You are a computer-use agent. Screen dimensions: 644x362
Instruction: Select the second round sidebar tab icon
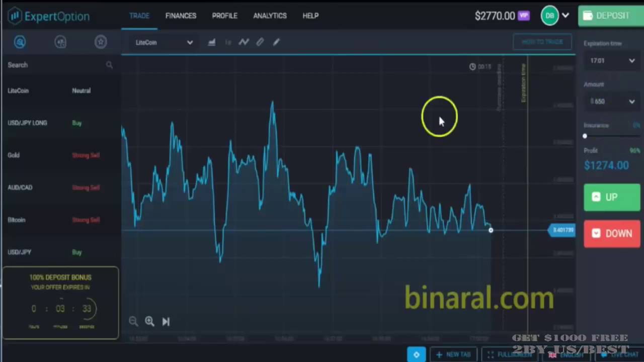pyautogui.click(x=60, y=42)
